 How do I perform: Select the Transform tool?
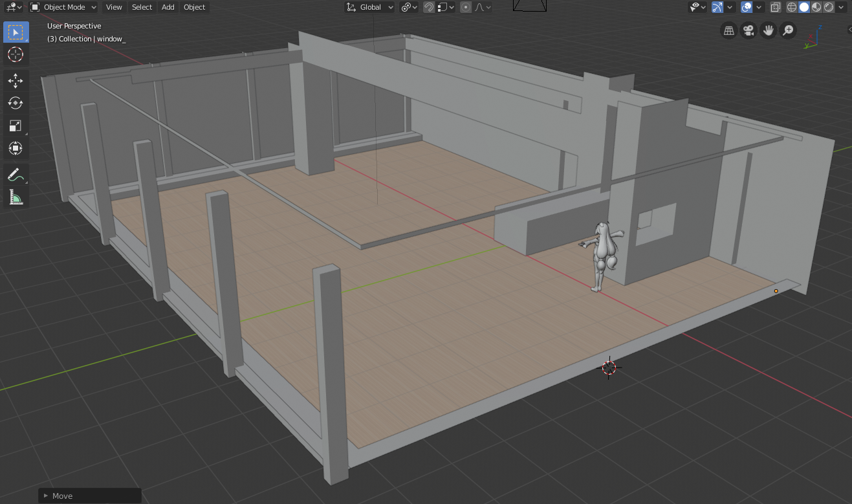tap(16, 148)
